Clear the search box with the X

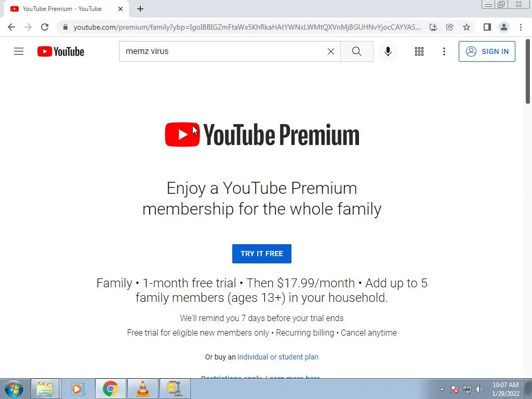click(331, 51)
